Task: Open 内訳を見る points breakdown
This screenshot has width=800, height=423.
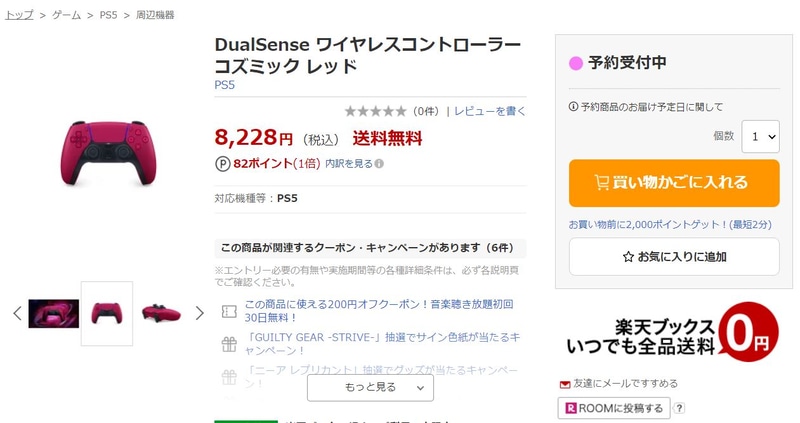Action: click(x=348, y=164)
